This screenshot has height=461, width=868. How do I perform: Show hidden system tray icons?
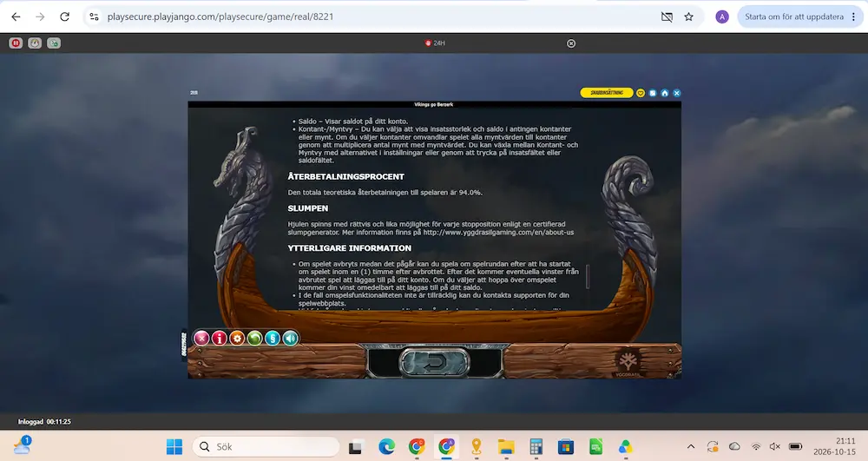(691, 446)
